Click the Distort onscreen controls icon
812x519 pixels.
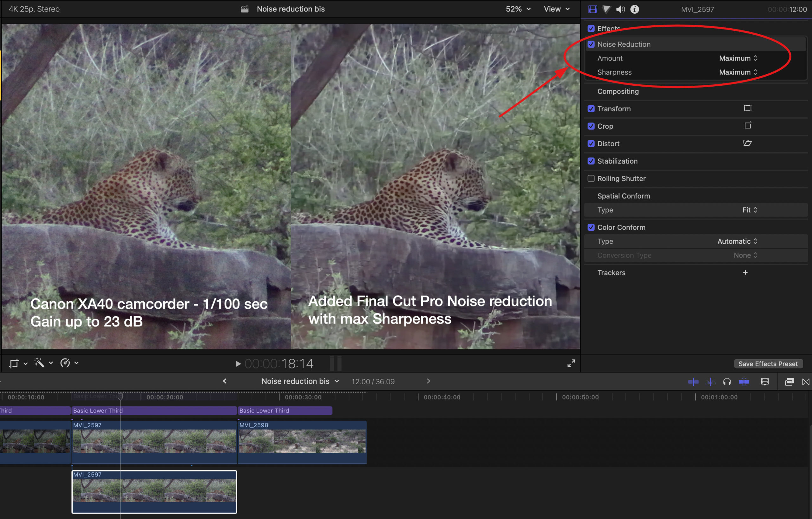[747, 143]
